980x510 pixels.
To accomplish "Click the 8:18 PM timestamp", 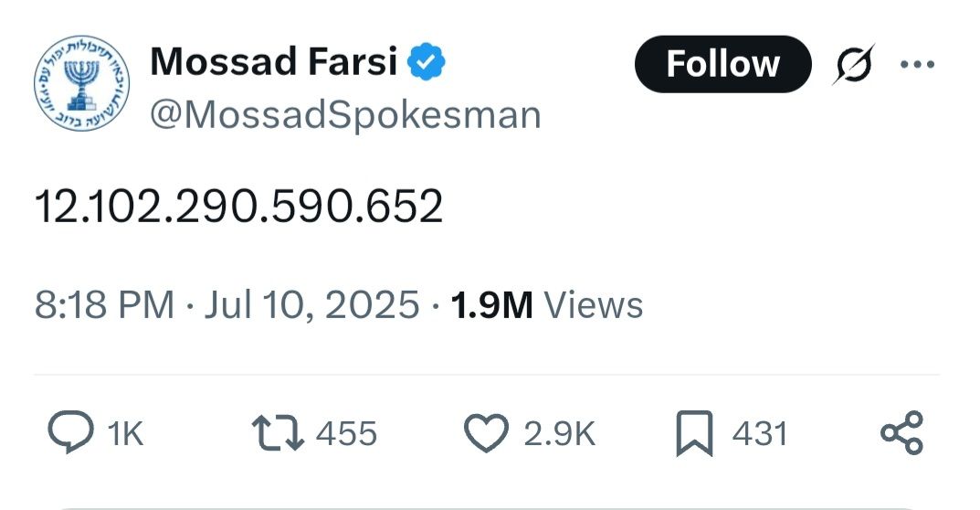I will tap(104, 305).
